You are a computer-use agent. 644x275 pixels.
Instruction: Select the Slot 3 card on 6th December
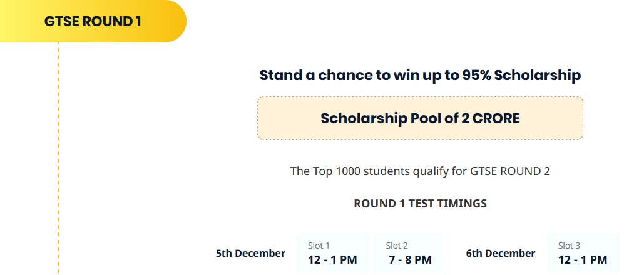click(x=582, y=253)
